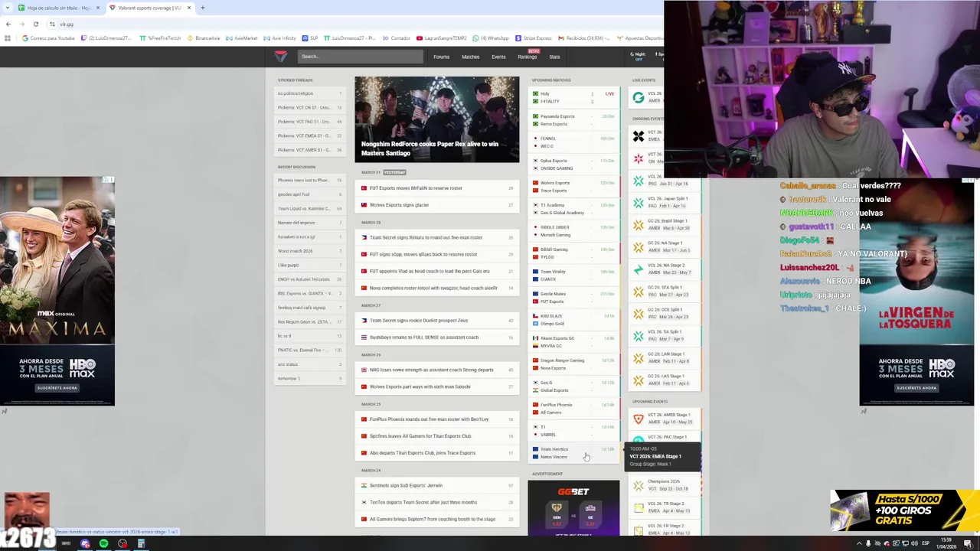Open the (4) WhatsApp bookmark
Screen dimensions: 980x551
click(x=491, y=37)
